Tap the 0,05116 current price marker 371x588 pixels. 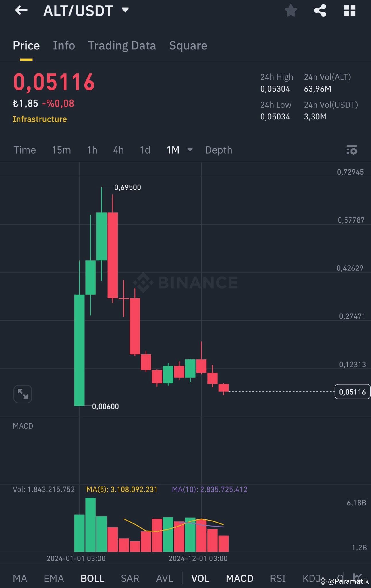pos(352,391)
